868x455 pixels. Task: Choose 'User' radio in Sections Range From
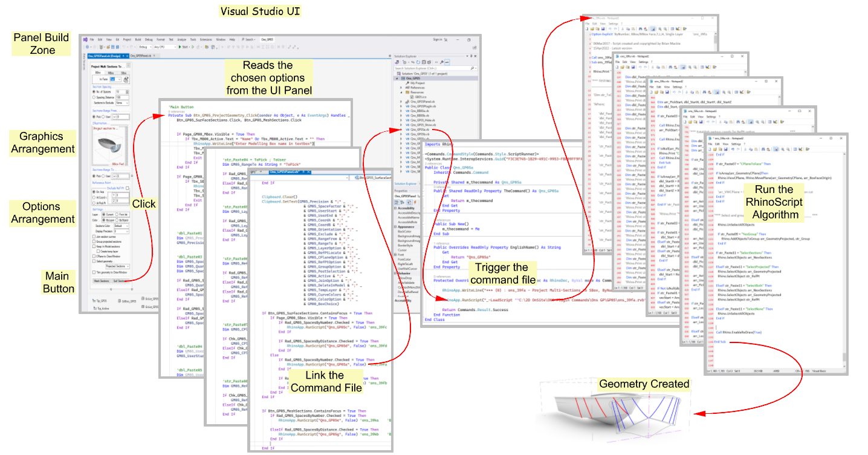point(103,117)
